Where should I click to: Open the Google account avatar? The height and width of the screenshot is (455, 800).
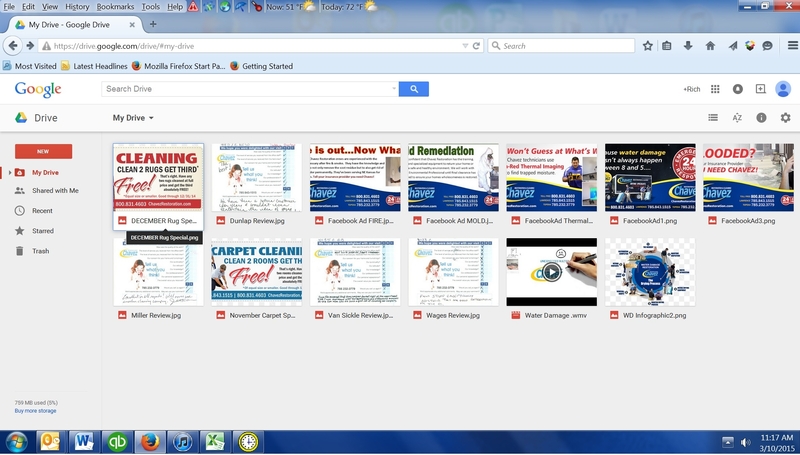pos(783,89)
